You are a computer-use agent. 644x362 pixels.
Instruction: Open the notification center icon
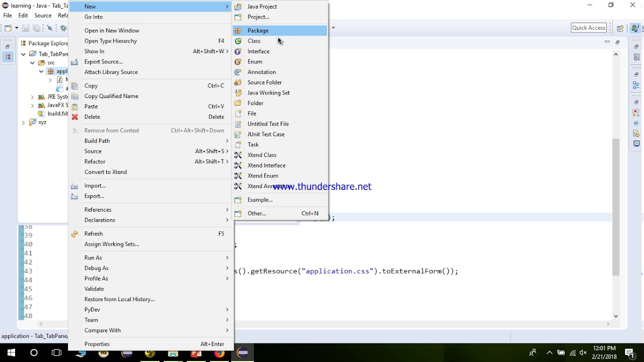tap(629, 353)
